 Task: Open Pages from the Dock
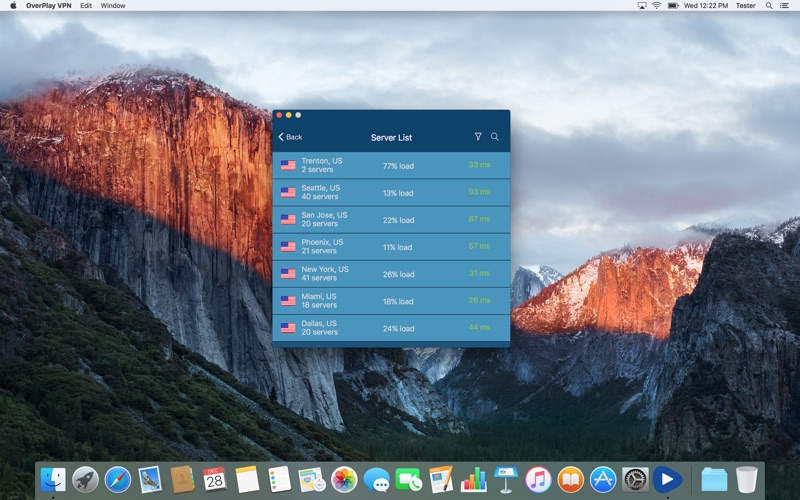click(x=441, y=480)
